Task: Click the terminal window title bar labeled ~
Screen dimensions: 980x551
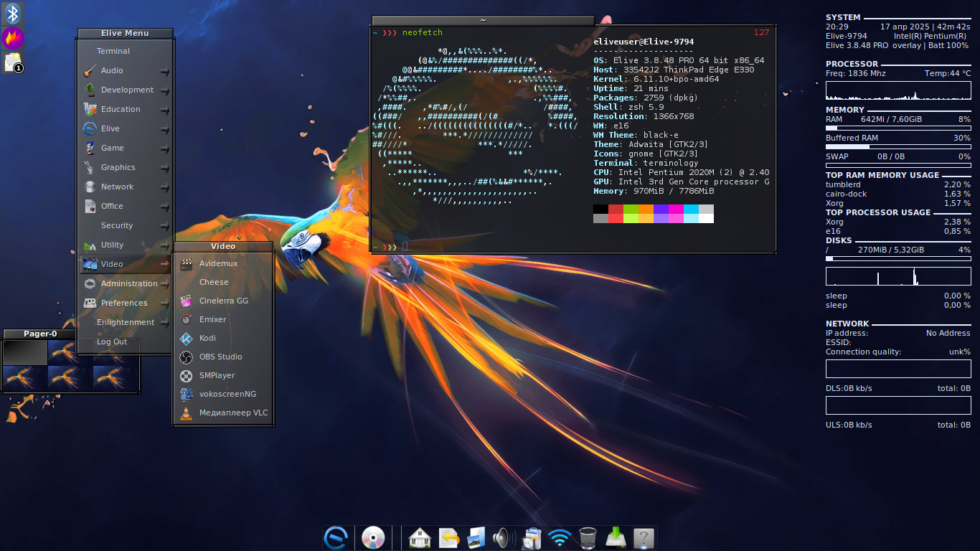Action: pyautogui.click(x=483, y=21)
